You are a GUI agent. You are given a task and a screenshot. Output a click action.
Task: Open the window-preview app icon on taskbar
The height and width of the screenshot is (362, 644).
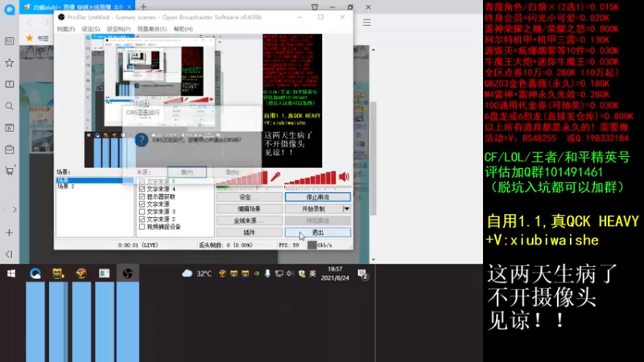tap(104, 274)
